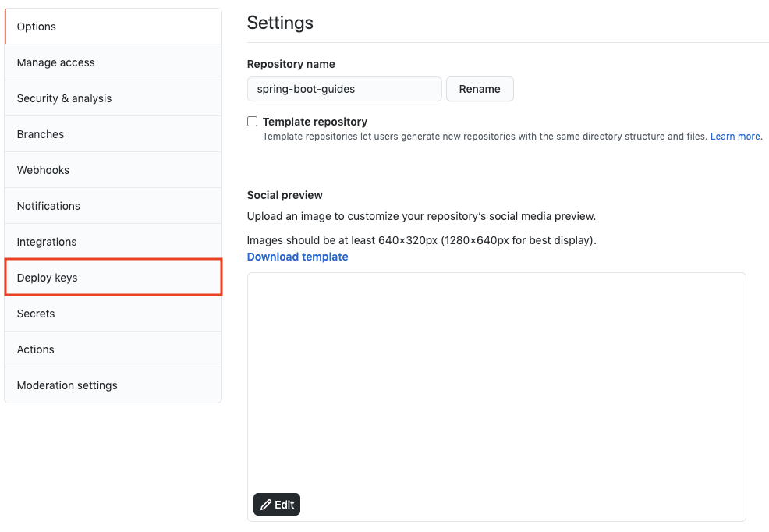Click the Rename button
Image resolution: width=769 pixels, height=532 pixels.
480,89
